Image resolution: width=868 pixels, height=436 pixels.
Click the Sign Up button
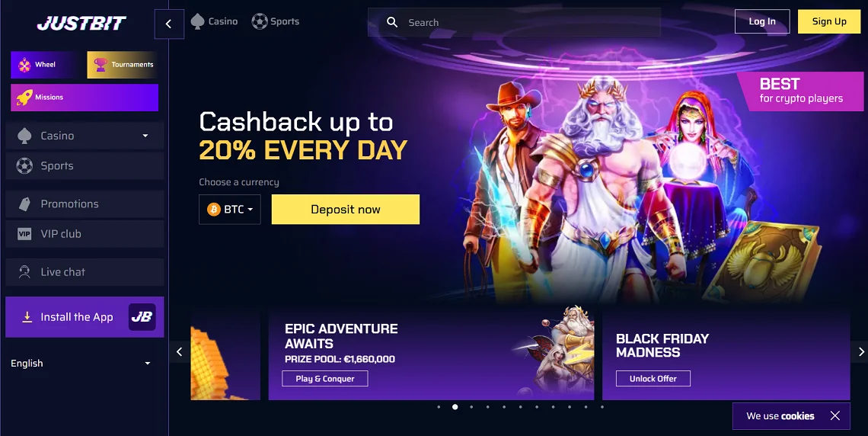[x=829, y=21]
